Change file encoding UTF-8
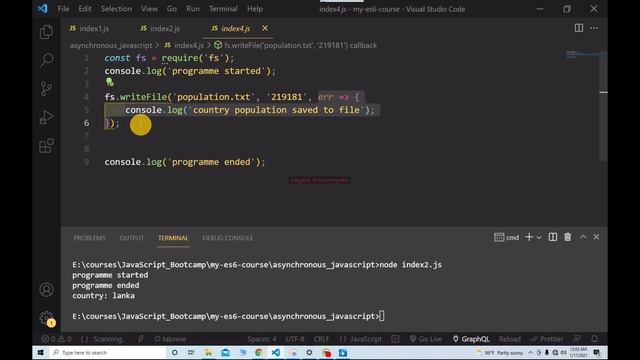 coord(295,339)
